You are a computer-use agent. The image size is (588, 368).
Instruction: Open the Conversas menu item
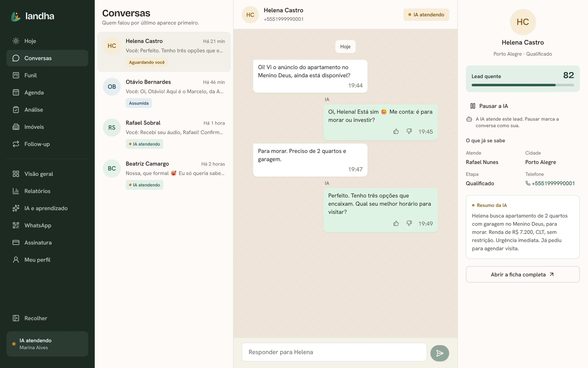tap(47, 58)
